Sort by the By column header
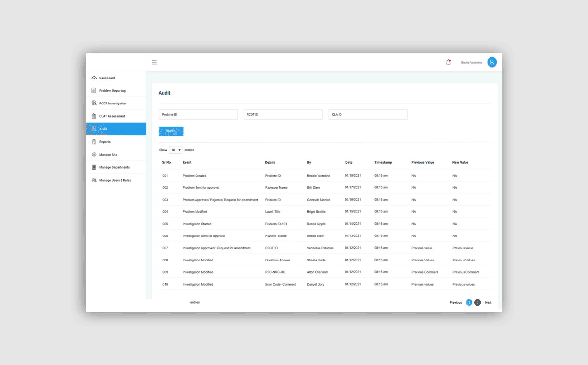 pyautogui.click(x=309, y=162)
